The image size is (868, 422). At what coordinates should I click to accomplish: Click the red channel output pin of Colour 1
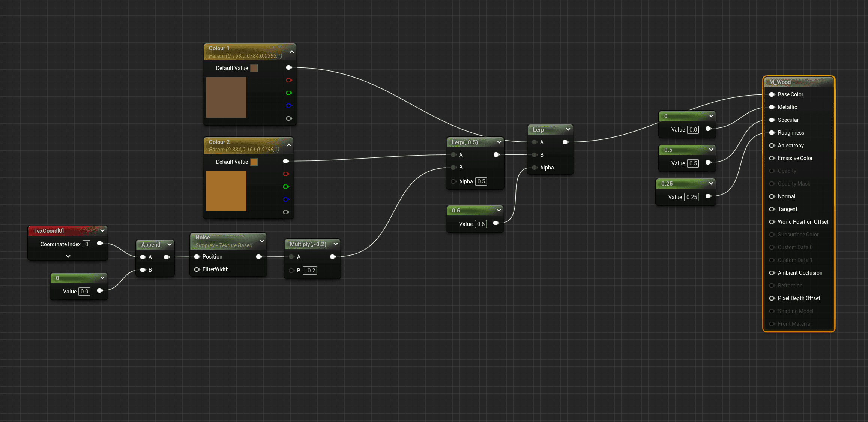point(289,80)
